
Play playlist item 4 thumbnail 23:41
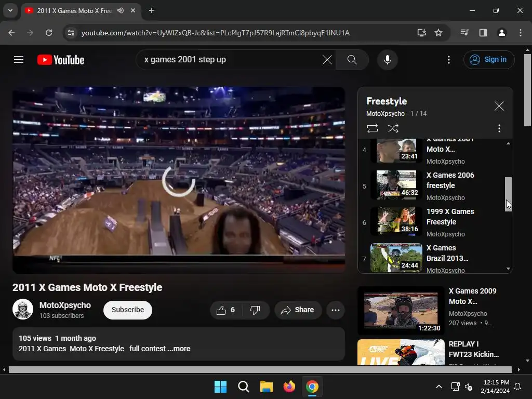[x=396, y=150]
